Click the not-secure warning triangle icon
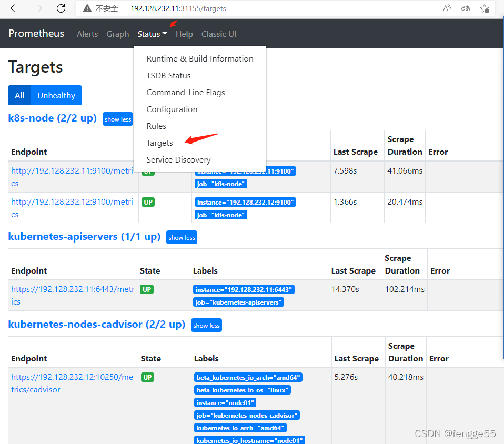The width and height of the screenshot is (504, 444). [87, 8]
